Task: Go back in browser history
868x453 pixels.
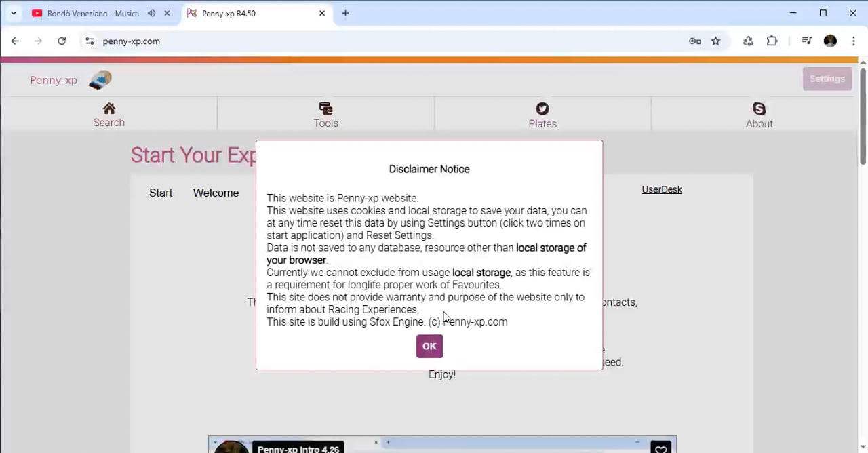Action: point(15,41)
